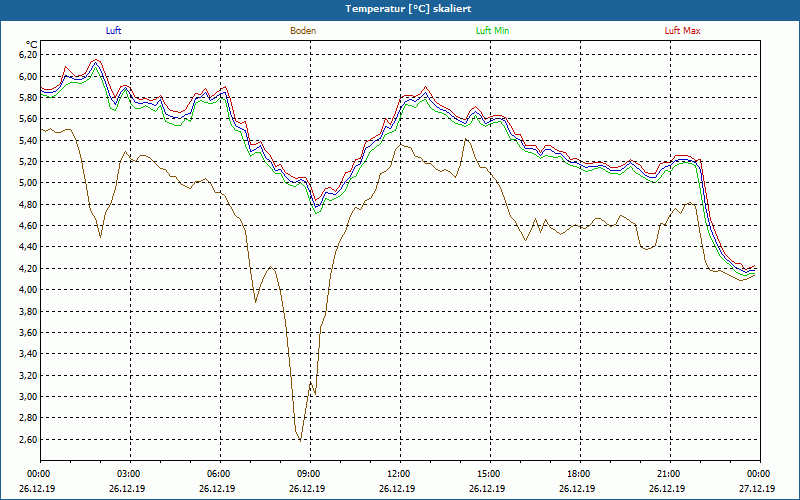
Task: Click the '3,80' y-axis value
Action: point(29,311)
